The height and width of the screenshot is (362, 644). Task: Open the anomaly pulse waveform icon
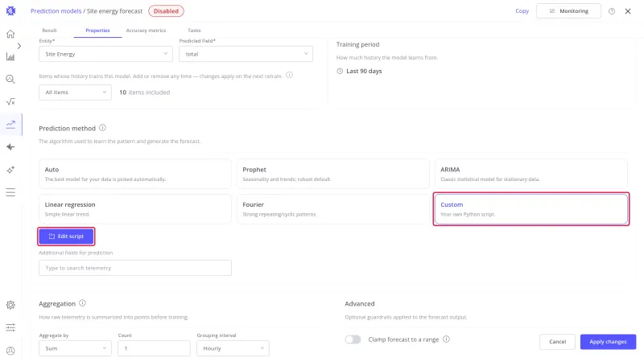coord(10,147)
